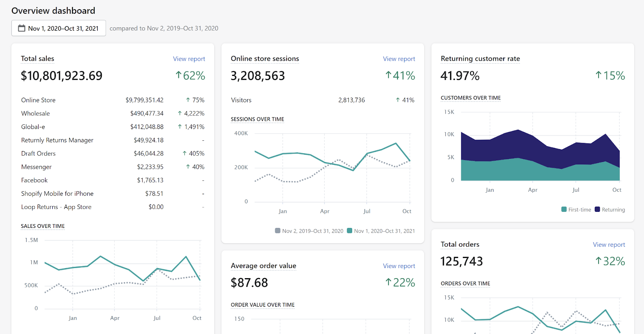This screenshot has width=644, height=334.
Task: Select the Online Store sales row label
Action: click(x=38, y=100)
